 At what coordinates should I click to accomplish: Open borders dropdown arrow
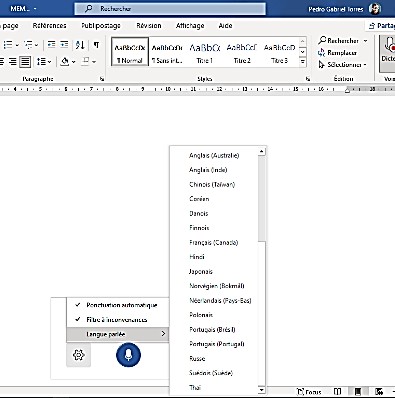pyautogui.click(x=94, y=62)
